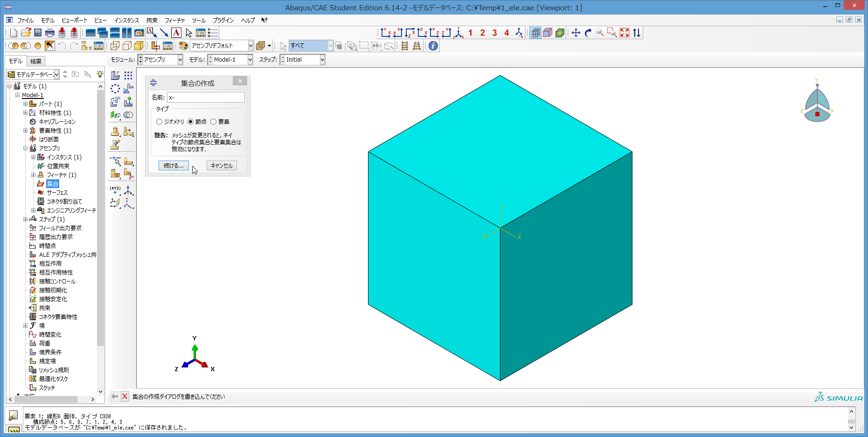This screenshot has width=868, height=437.
Task: Open the インスタンス menu
Action: point(126,21)
